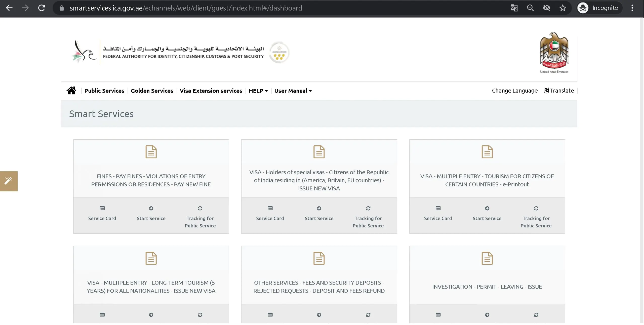Image resolution: width=644 pixels, height=325 pixels.
Task: Expand the HELP dropdown menu
Action: click(x=258, y=91)
